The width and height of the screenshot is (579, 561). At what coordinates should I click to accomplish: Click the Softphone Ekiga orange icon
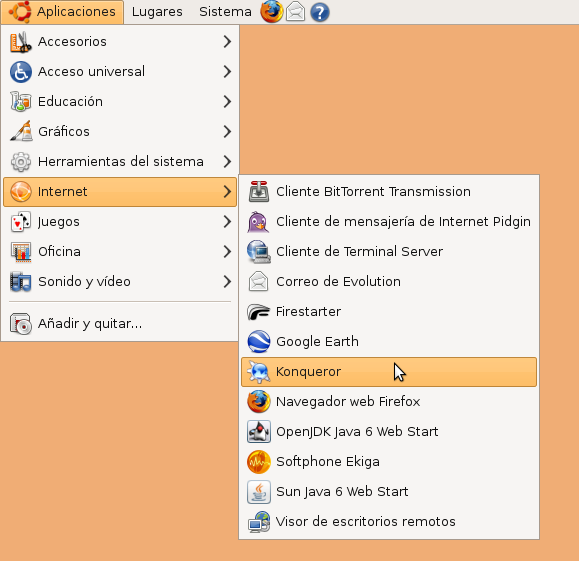(258, 462)
